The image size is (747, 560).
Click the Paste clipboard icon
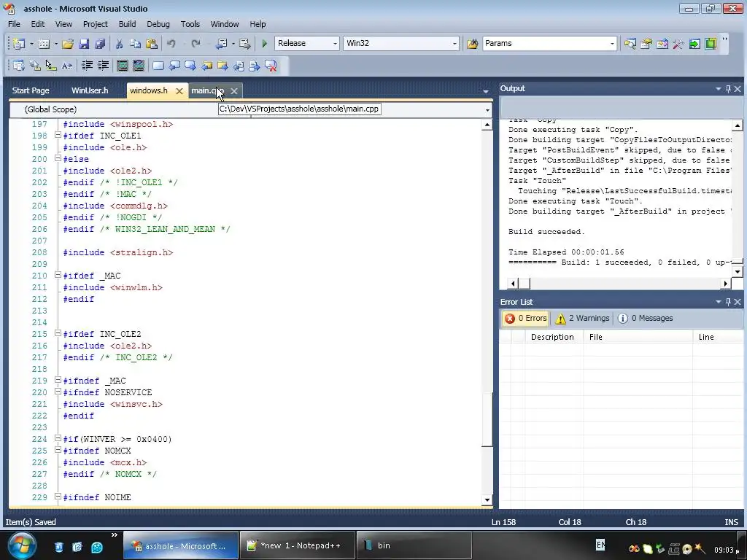152,44
